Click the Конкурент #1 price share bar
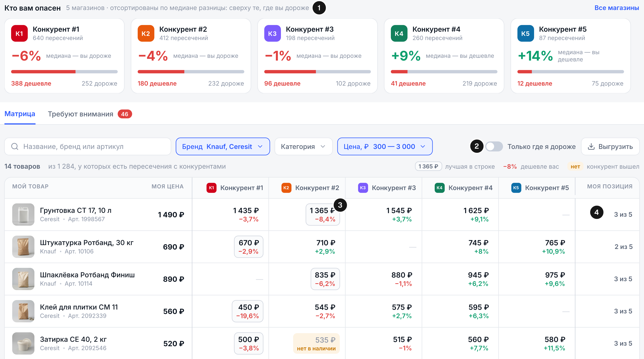644x359 pixels. point(64,72)
